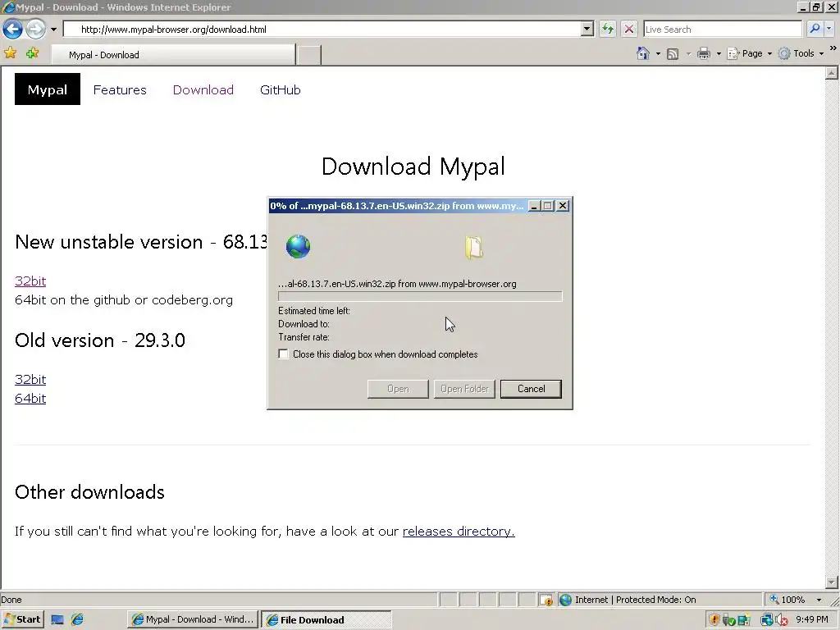Open the Features navigation link
The image size is (840, 630).
point(120,89)
